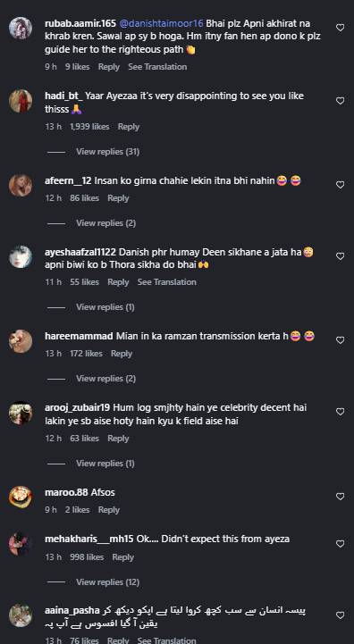Viewport: 354px width, 644px height.
Task: Open arooj_zubair19's username profile
Action: [x=77, y=408]
